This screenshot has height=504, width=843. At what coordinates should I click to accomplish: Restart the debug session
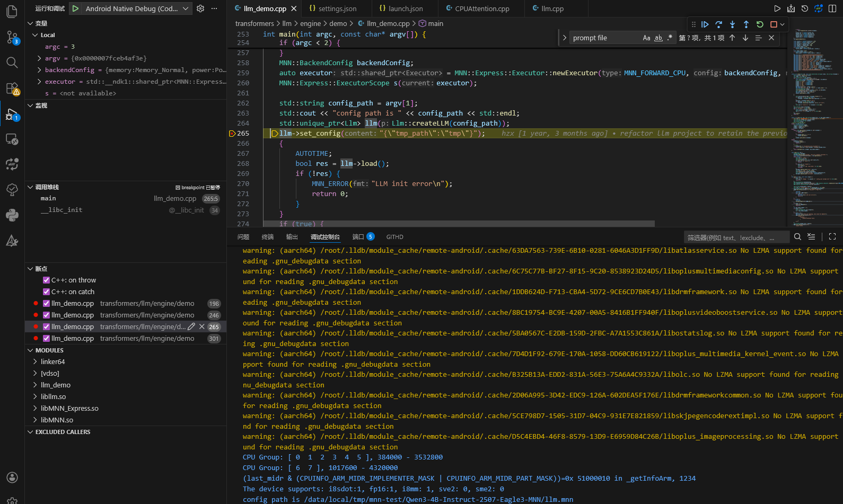760,24
